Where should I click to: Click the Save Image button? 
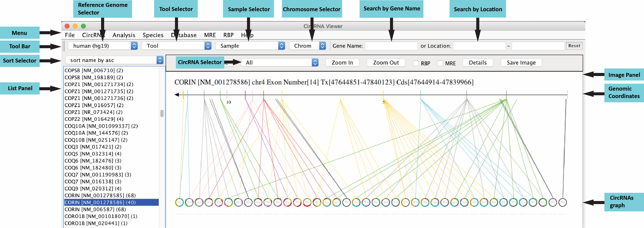coord(521,63)
